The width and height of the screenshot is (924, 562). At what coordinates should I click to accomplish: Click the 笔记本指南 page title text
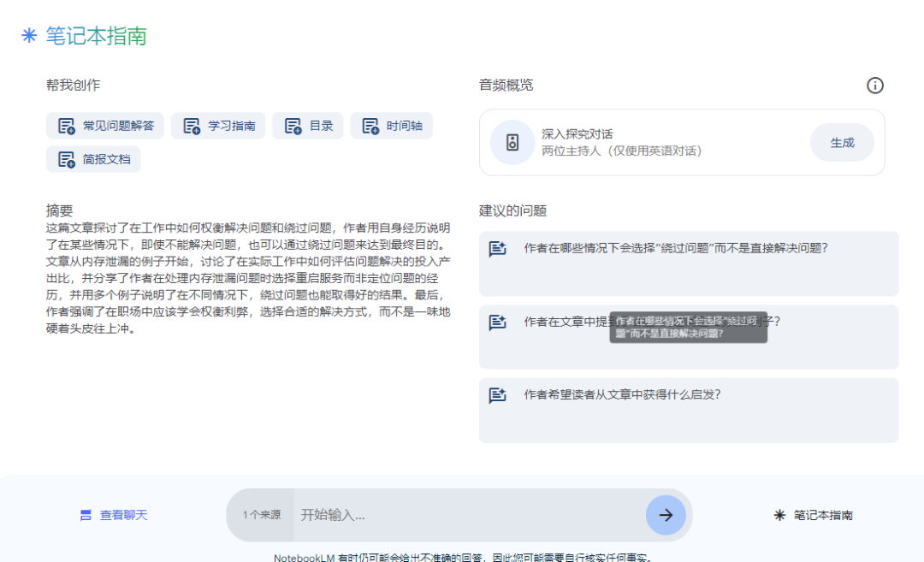click(96, 36)
